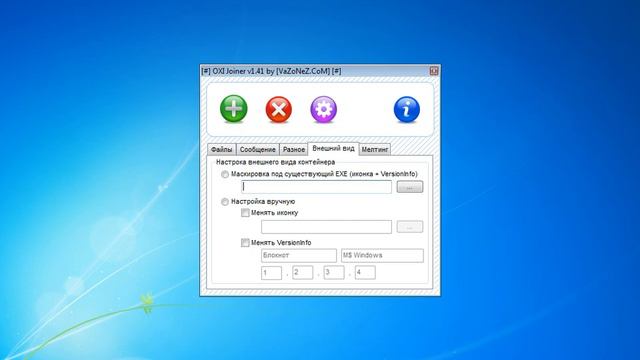Click version field containing 2
640x360 pixels.
pos(303,272)
